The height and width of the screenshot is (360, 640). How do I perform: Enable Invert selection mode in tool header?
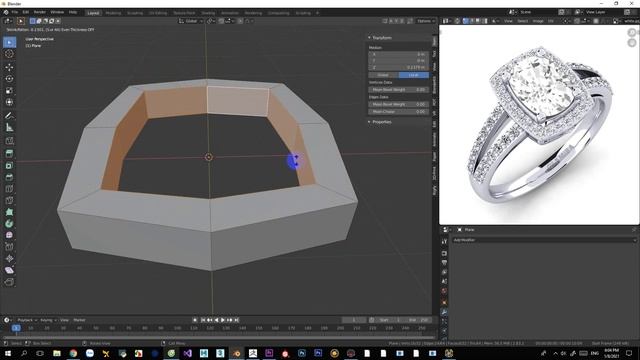tap(51, 21)
